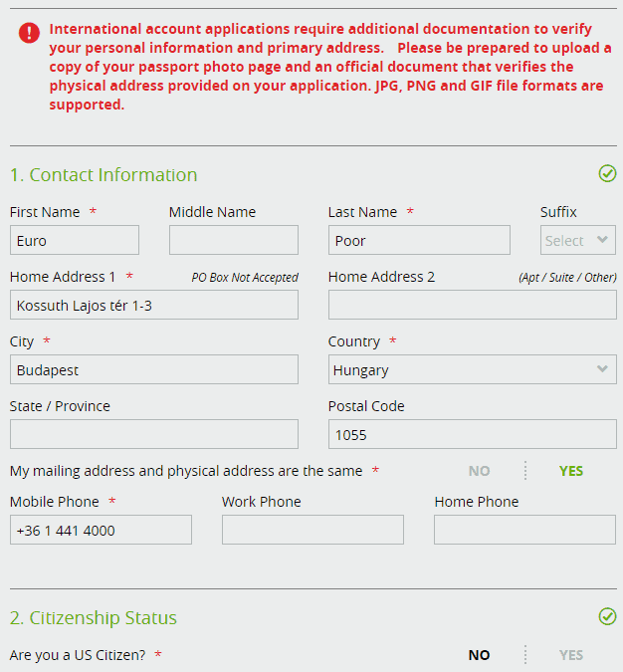
Task: Click the Work Phone field
Action: click(x=312, y=530)
